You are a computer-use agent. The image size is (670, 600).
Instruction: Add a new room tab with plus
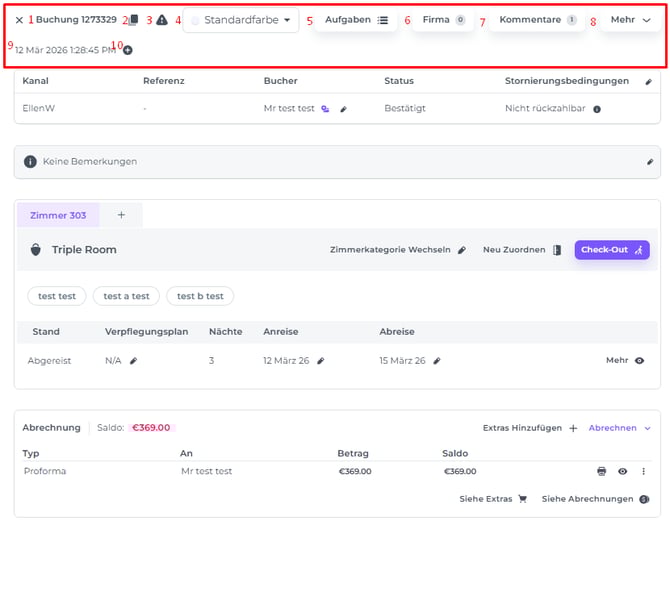(x=121, y=215)
